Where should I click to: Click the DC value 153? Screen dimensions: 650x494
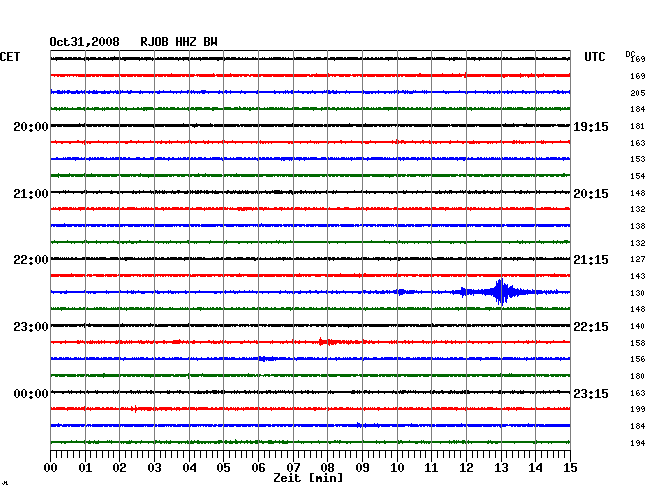(x=638, y=159)
